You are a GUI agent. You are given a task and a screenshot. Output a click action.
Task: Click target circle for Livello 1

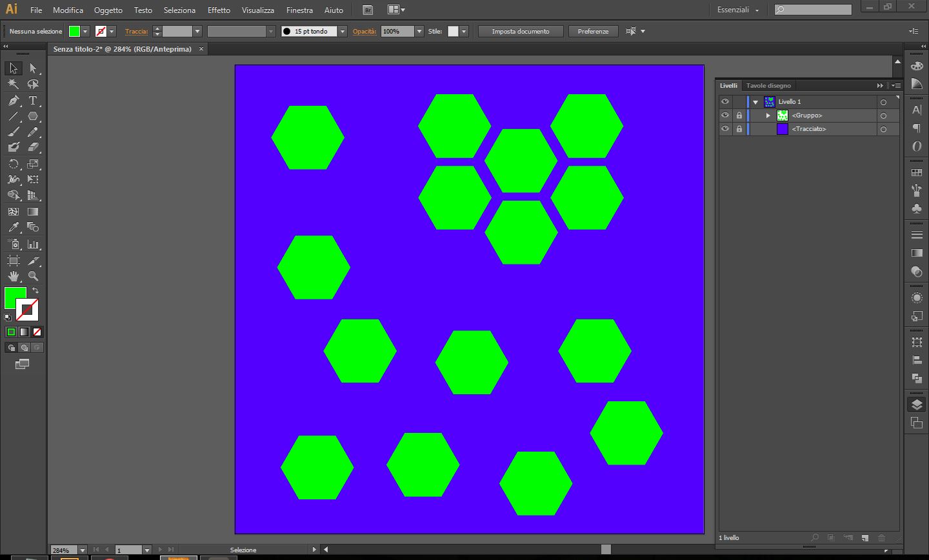point(883,102)
